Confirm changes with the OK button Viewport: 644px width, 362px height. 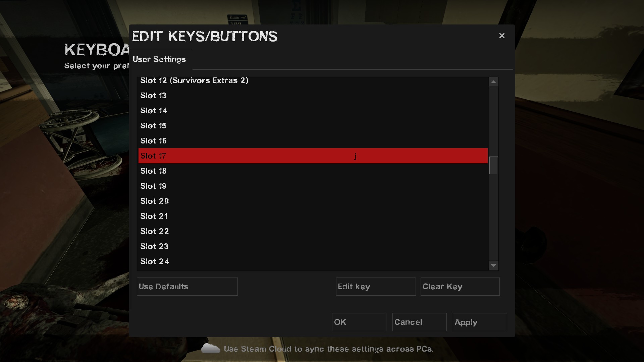click(x=359, y=322)
